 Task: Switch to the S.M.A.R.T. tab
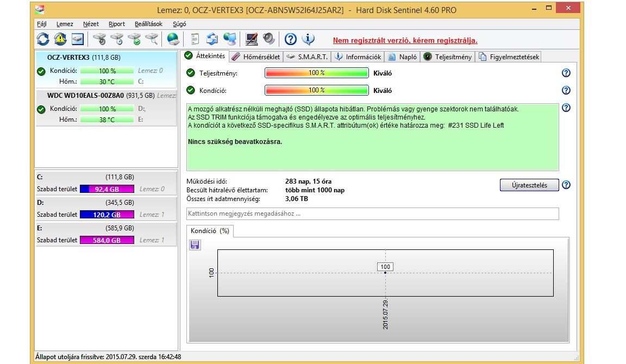coord(307,57)
